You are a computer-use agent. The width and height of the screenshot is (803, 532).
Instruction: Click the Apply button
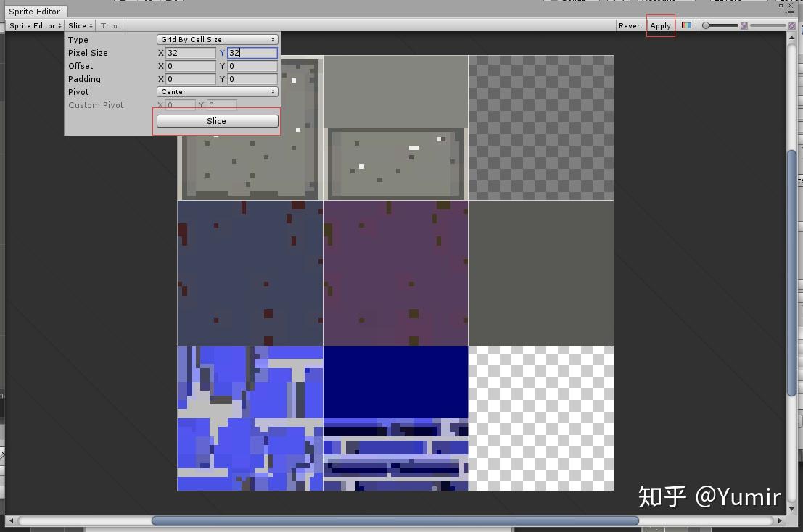click(x=660, y=25)
